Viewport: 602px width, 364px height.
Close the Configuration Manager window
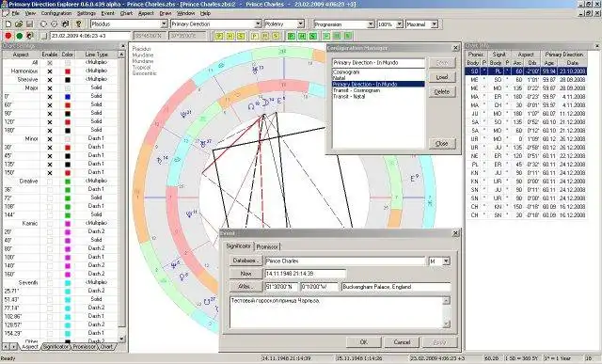[455, 48]
